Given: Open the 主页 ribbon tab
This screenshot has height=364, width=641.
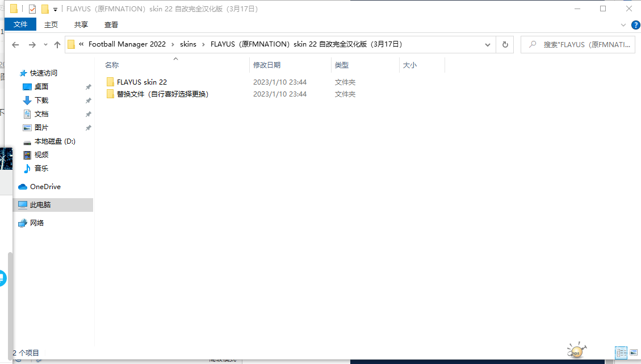Looking at the screenshot, I should [51, 24].
